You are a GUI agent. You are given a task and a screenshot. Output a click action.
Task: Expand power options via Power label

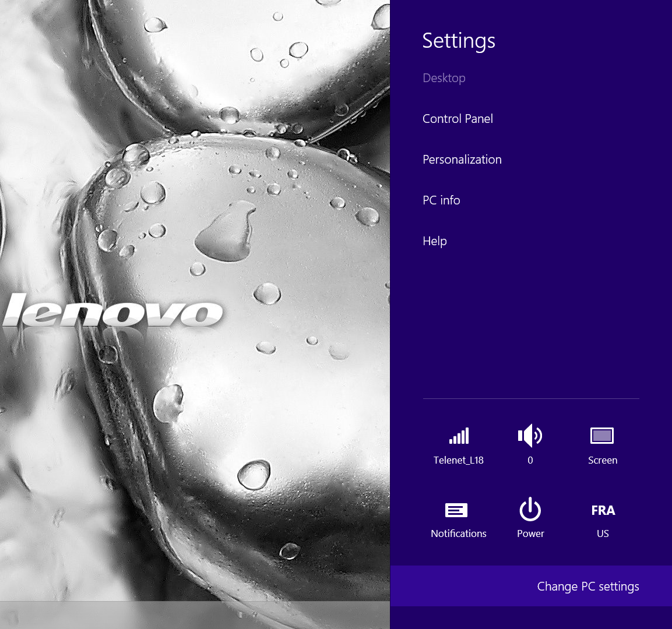tap(530, 533)
